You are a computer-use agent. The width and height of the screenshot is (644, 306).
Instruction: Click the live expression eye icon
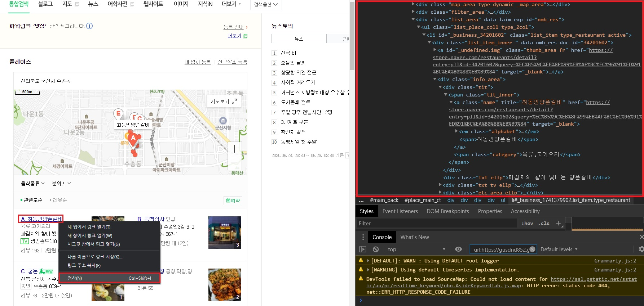pos(458,249)
